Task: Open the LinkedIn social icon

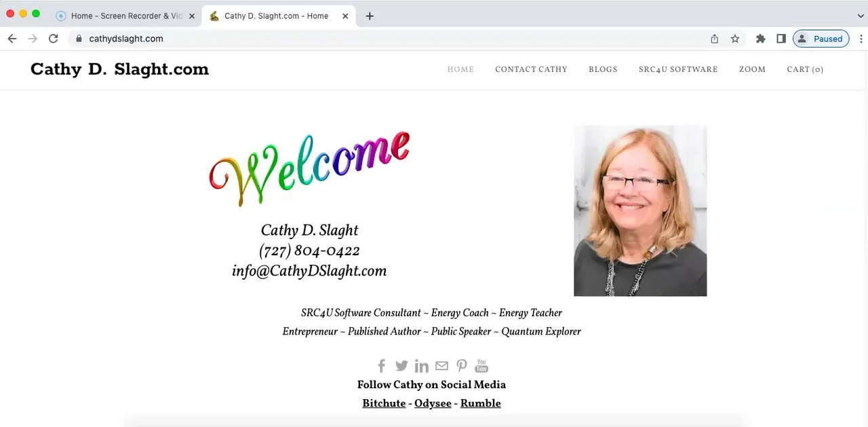Action: (x=422, y=366)
